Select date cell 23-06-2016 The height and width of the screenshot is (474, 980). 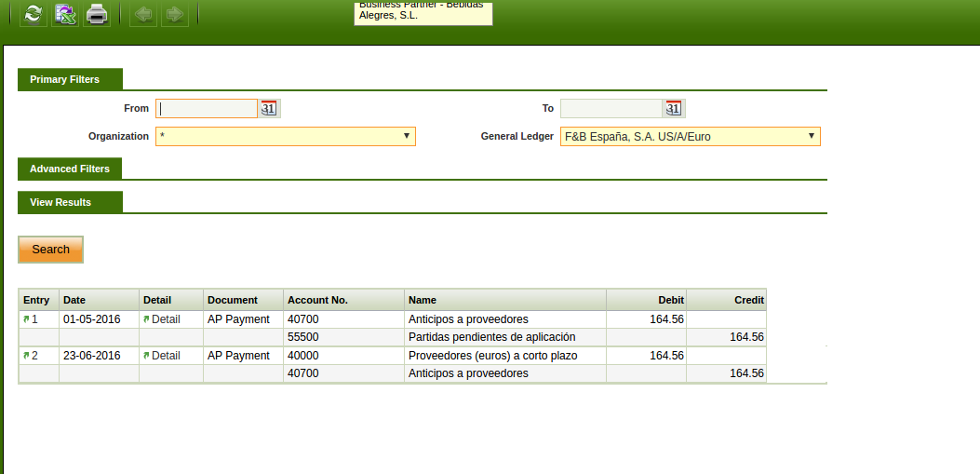pos(99,356)
